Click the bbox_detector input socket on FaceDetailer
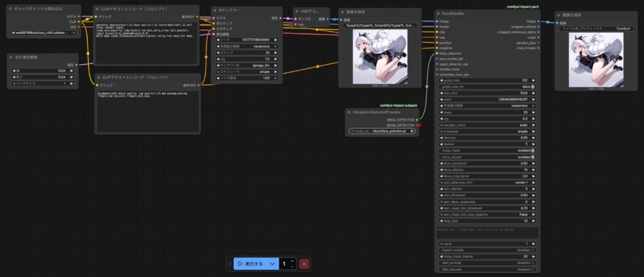This screenshot has width=644, height=277. pyautogui.click(x=435, y=53)
